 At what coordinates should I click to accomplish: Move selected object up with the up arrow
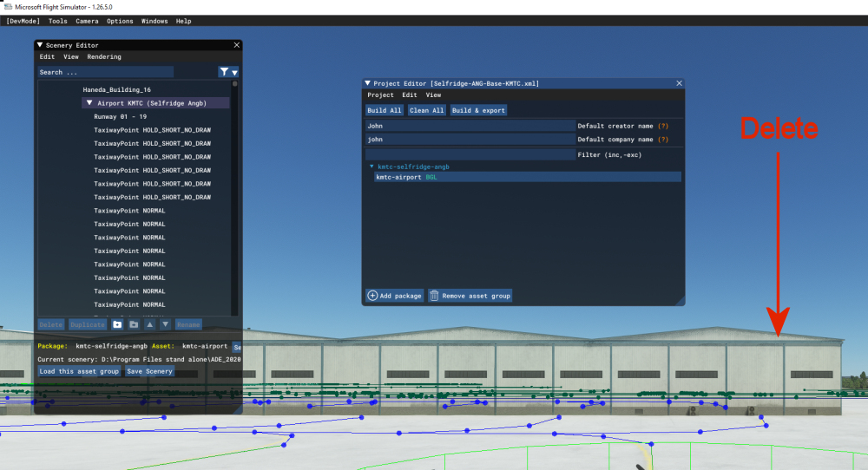point(149,324)
